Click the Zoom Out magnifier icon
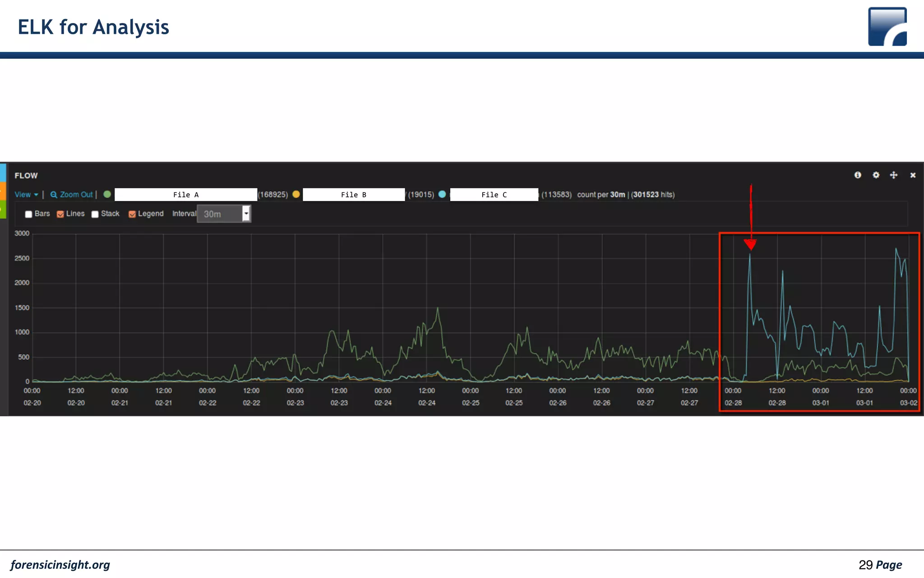The width and height of the screenshot is (924, 578). [x=54, y=195]
